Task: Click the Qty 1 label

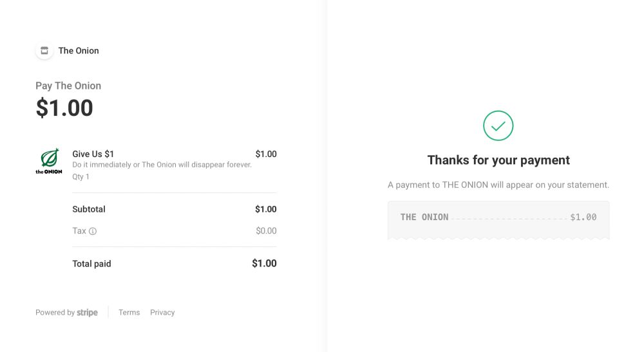Action: 80,177
